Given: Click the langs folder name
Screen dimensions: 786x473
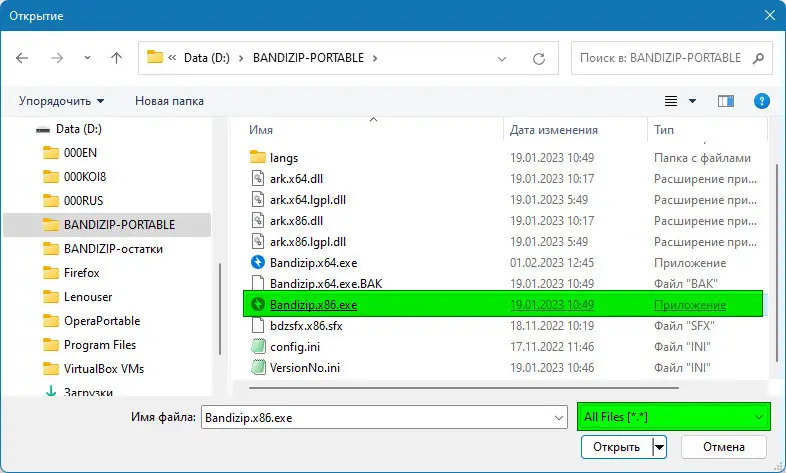Looking at the screenshot, I should [x=284, y=158].
